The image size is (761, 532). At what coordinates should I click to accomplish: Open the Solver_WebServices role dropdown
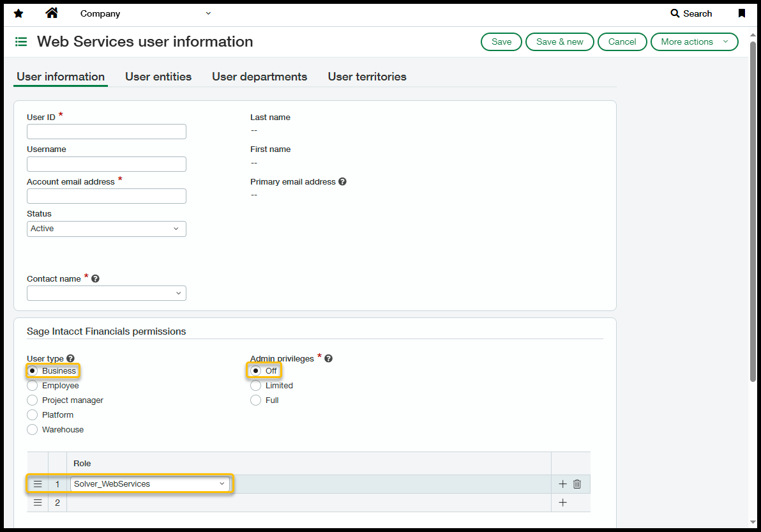point(150,484)
